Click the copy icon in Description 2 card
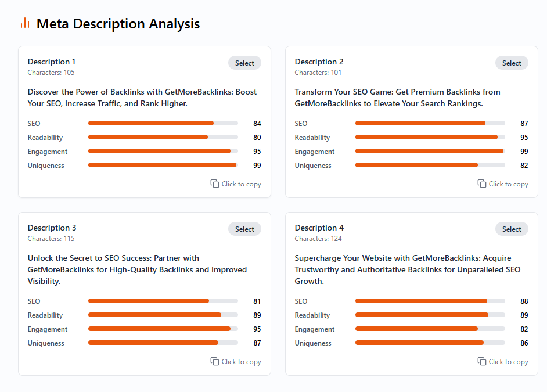The width and height of the screenshot is (547, 392). 482,184
